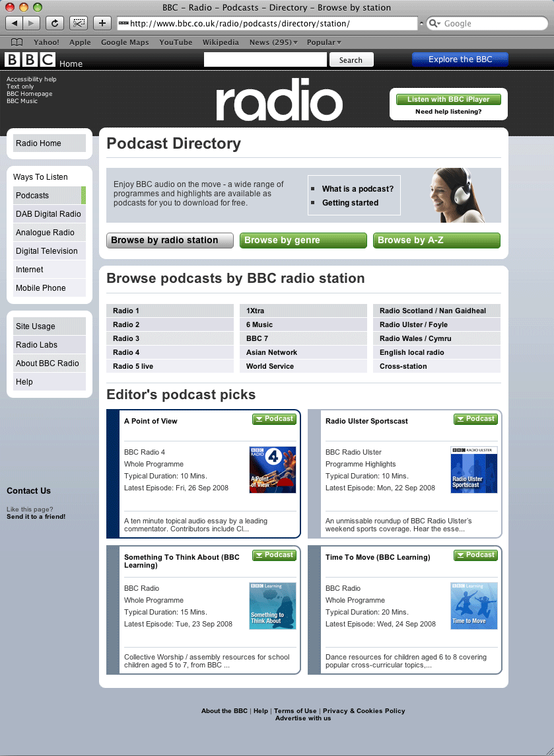Click the BBC logo blocks
The image size is (554, 756).
tap(30, 60)
